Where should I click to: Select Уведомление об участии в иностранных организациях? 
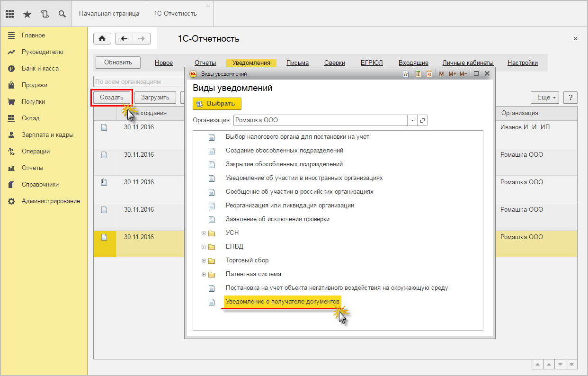click(304, 178)
